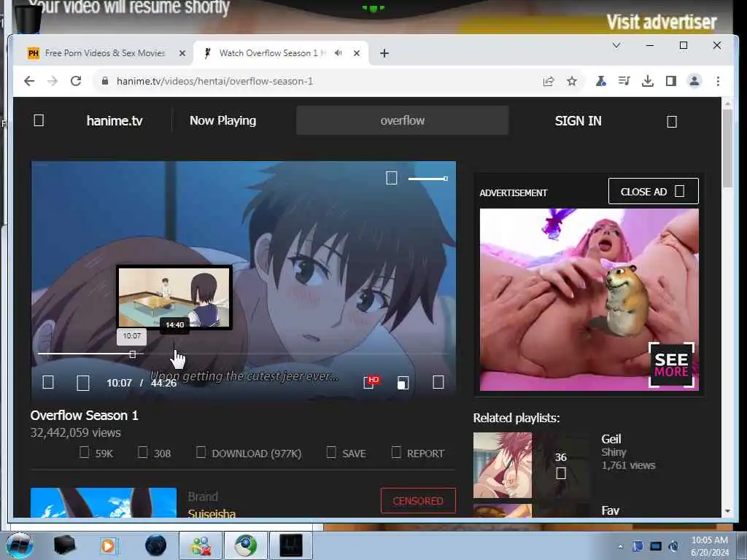Open the Chrome Labs flask icon
Viewport: 747px width, 560px height.
pyautogui.click(x=601, y=82)
